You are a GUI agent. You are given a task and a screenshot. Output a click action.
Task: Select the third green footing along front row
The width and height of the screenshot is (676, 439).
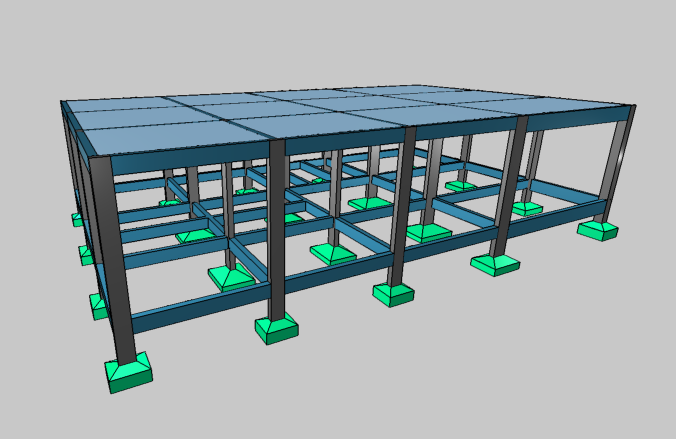point(393,293)
